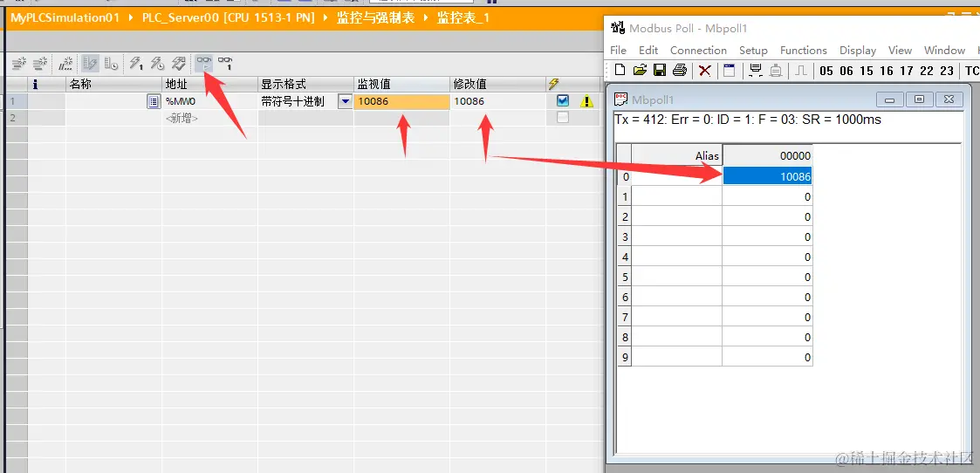Screen dimensions: 980x473
Task: Click function 15 button in Modbus Poll toolbar
Action: [867, 71]
